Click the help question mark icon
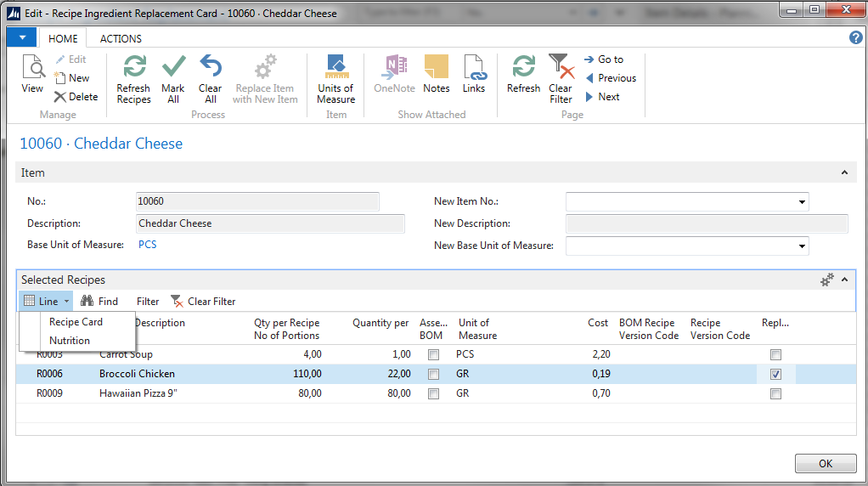This screenshot has height=486, width=868. [855, 38]
